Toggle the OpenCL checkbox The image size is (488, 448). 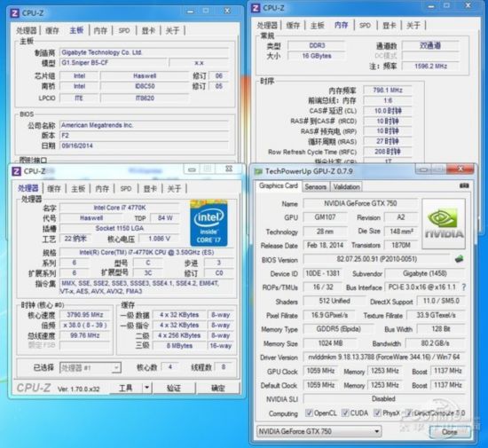309,413
